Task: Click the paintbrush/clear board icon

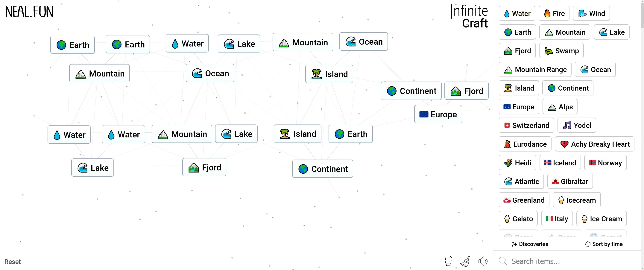Action: pos(466,261)
